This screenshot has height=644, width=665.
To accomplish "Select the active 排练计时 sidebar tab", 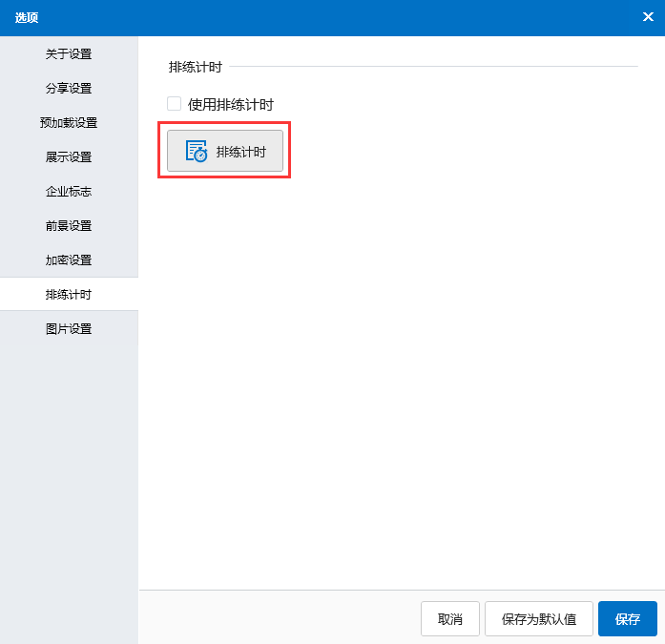I will coord(69,295).
